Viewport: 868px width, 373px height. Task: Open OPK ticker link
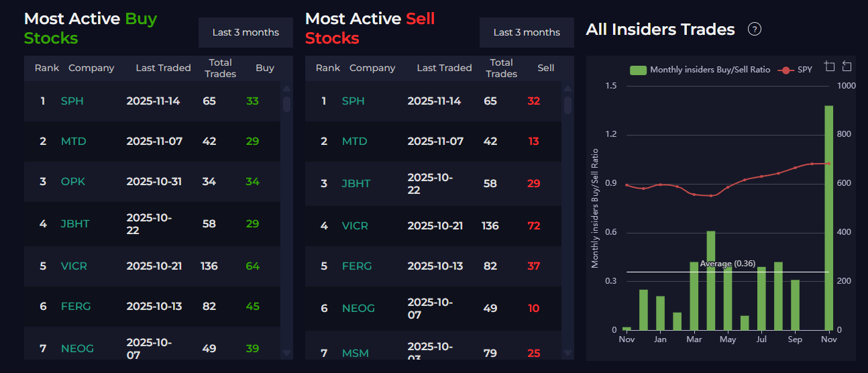(x=72, y=182)
